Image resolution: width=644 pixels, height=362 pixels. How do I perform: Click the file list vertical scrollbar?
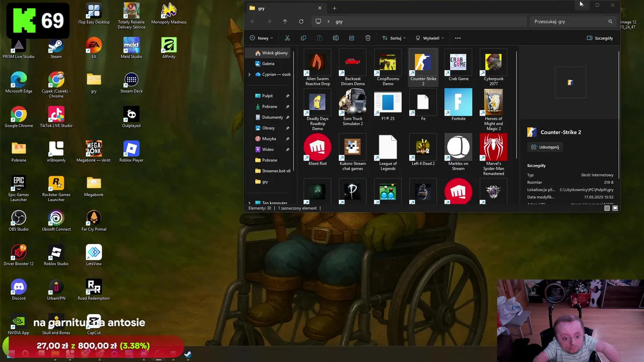[516, 106]
